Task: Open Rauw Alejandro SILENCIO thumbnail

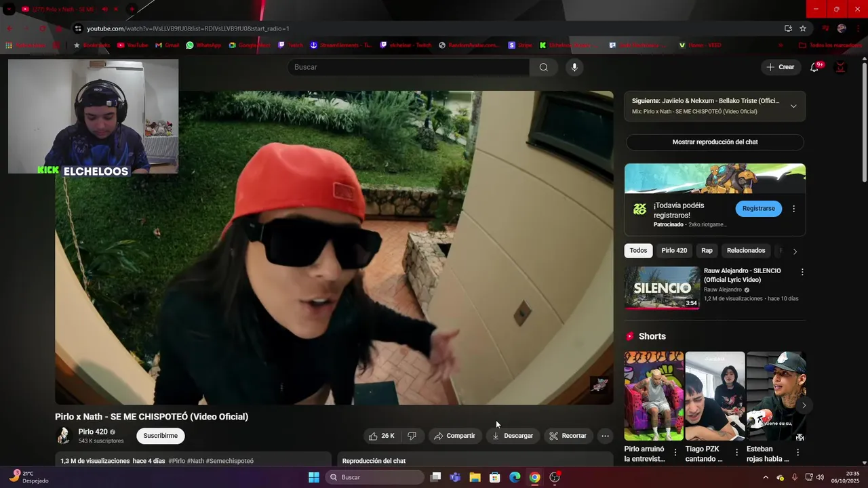Action: (x=662, y=287)
